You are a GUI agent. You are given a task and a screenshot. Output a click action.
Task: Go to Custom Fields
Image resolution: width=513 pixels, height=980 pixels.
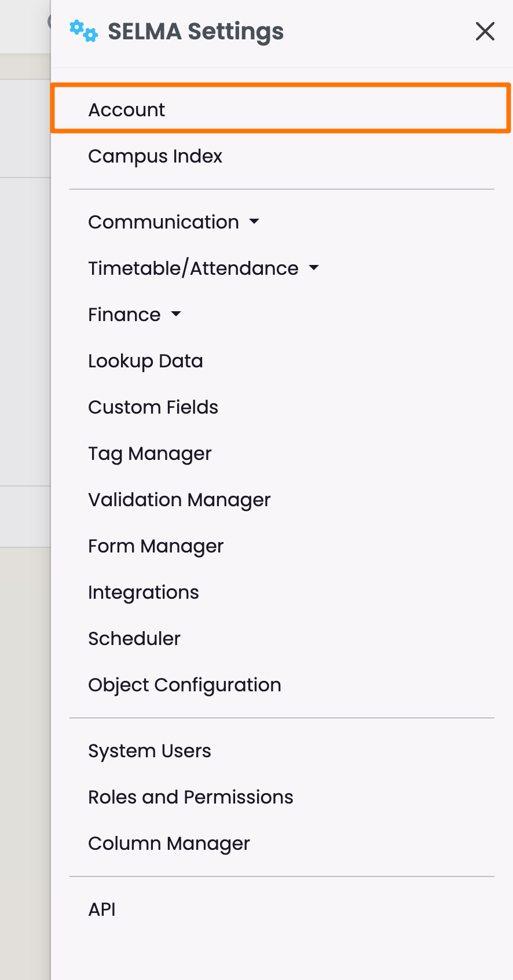pyautogui.click(x=153, y=407)
